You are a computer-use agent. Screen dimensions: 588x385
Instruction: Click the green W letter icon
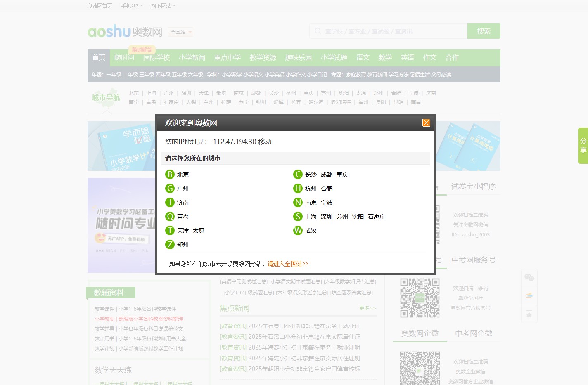pyautogui.click(x=298, y=231)
